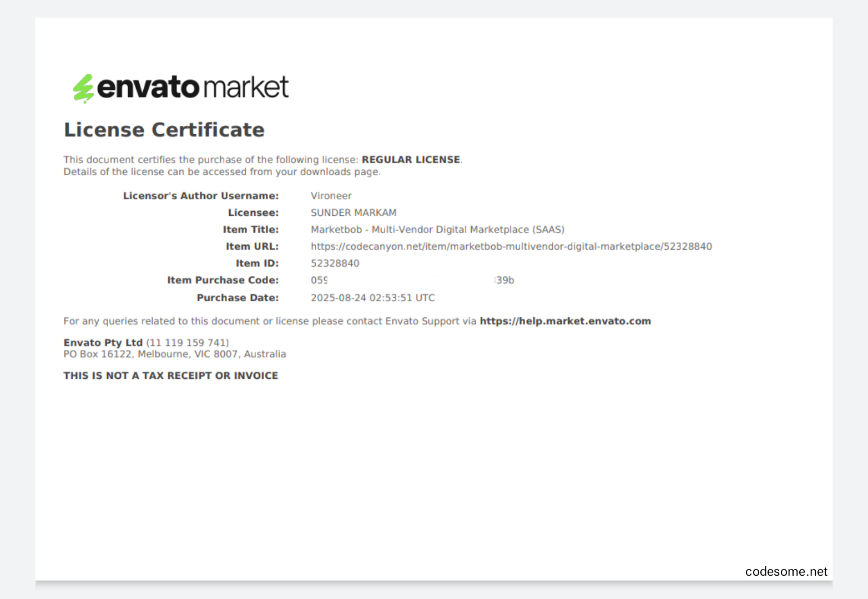Select the REGULAR LICENSE bold text
Image resolution: width=868 pixels, height=599 pixels.
pos(411,160)
